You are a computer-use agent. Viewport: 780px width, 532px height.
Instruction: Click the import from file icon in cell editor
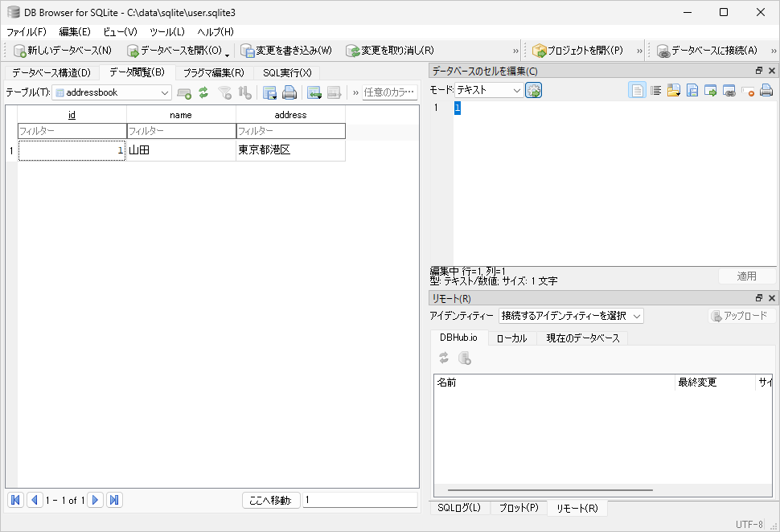(x=673, y=91)
